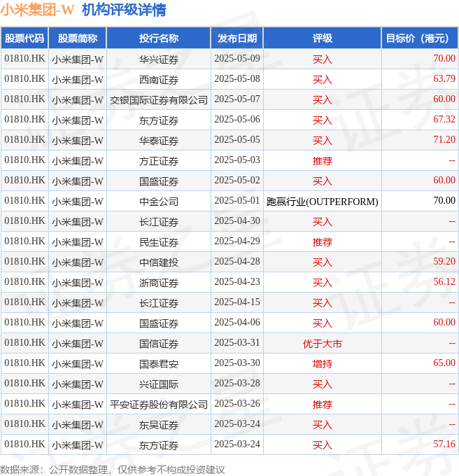Select the 交银国际证券有限公司 cell

[159, 100]
